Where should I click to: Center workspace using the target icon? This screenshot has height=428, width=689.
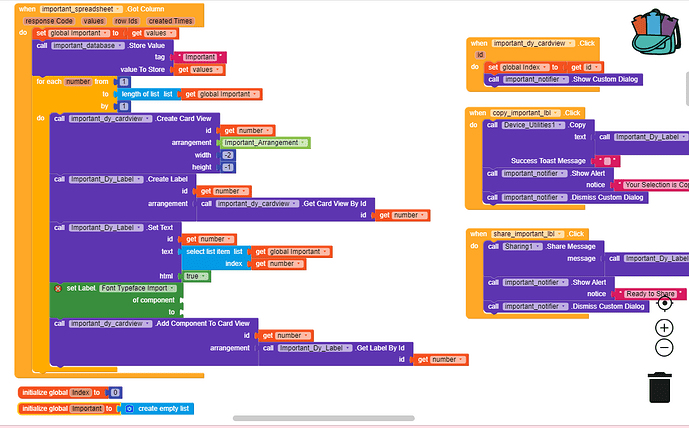tap(664, 302)
